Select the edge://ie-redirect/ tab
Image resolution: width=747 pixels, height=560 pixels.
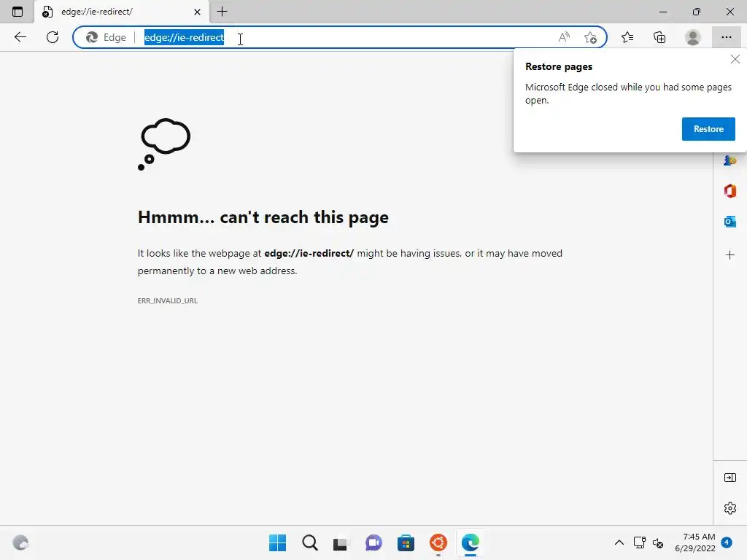[x=123, y=12]
